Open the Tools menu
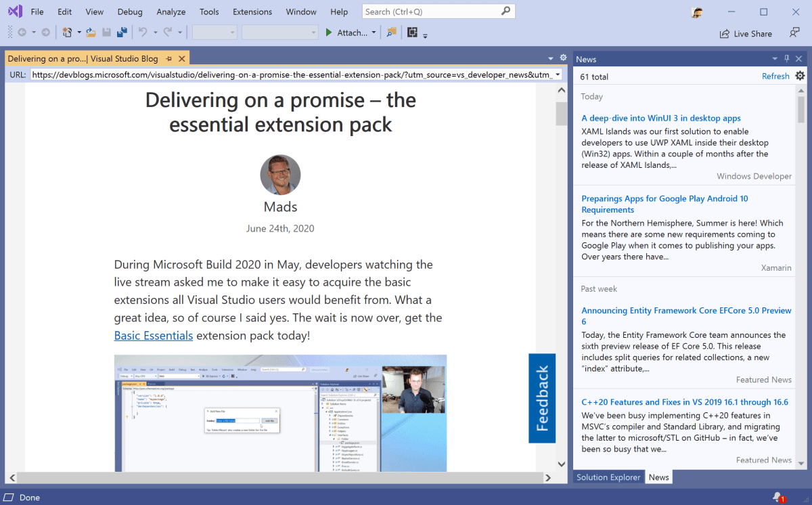Image resolution: width=812 pixels, height=505 pixels. tap(209, 12)
